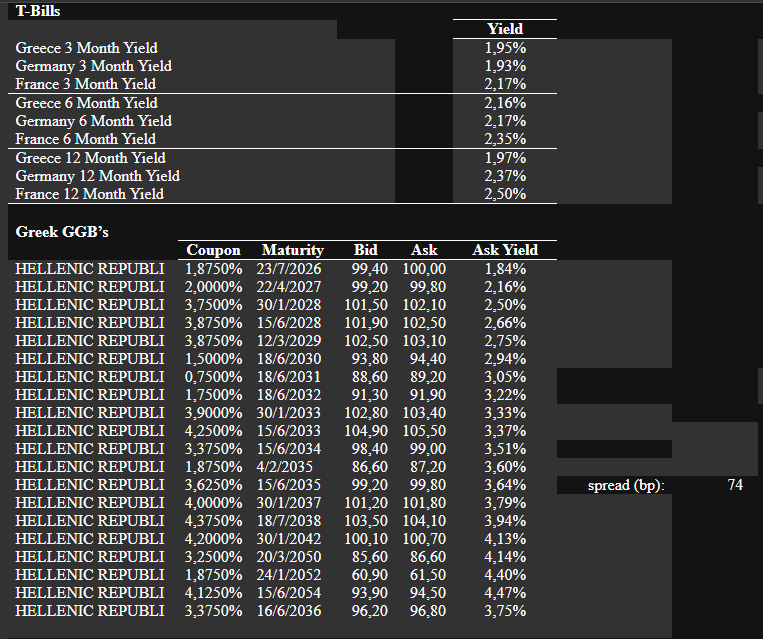Select the Coupon column header

[x=214, y=250]
